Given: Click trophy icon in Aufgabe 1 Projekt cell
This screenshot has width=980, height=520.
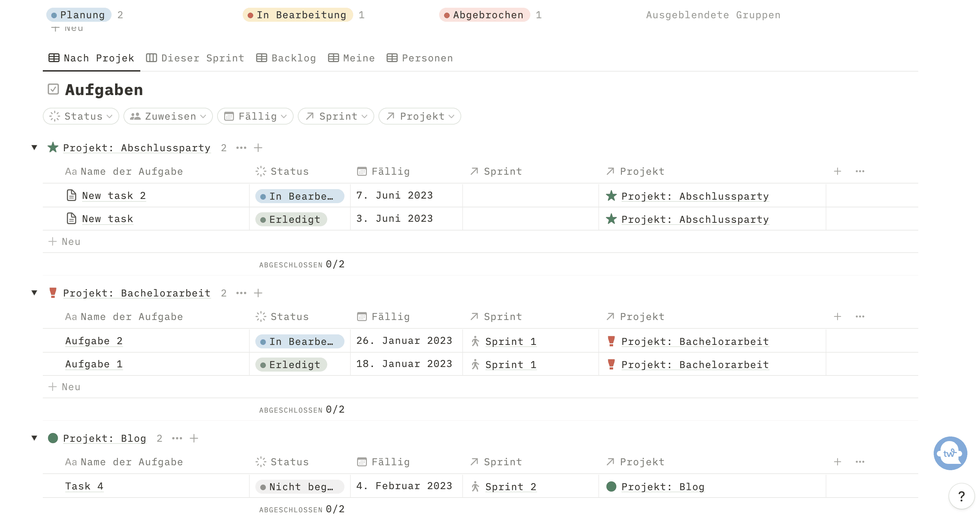Looking at the screenshot, I should tap(611, 364).
